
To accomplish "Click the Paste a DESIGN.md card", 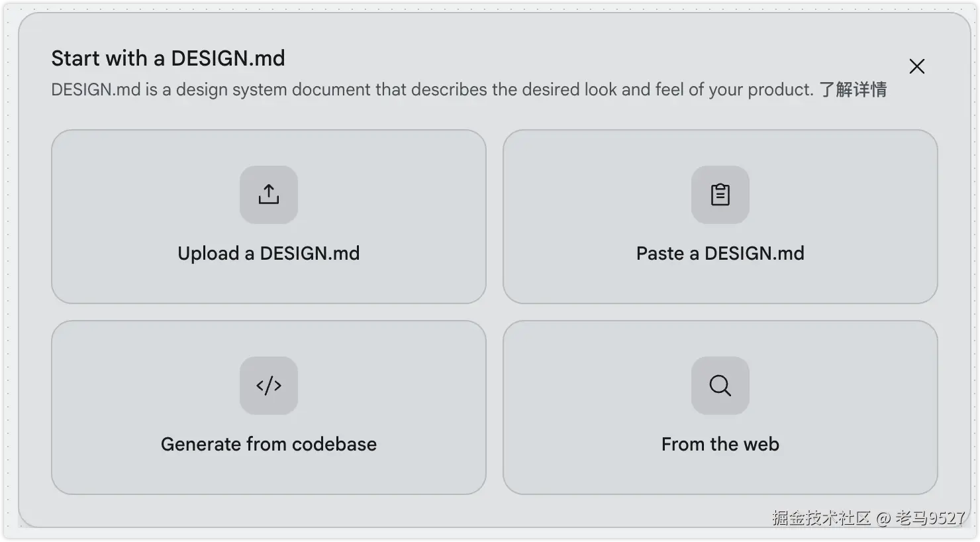I will click(x=720, y=217).
